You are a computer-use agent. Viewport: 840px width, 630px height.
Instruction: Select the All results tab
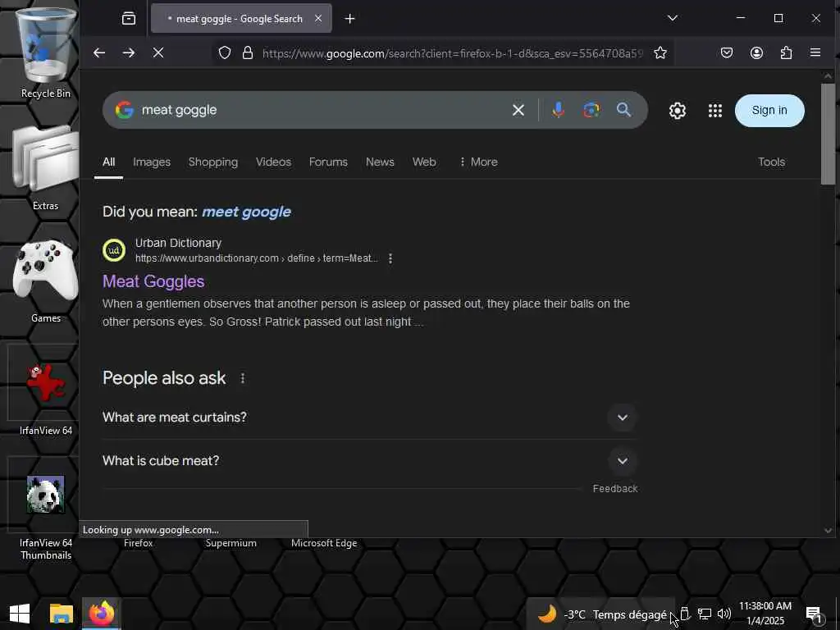(109, 162)
